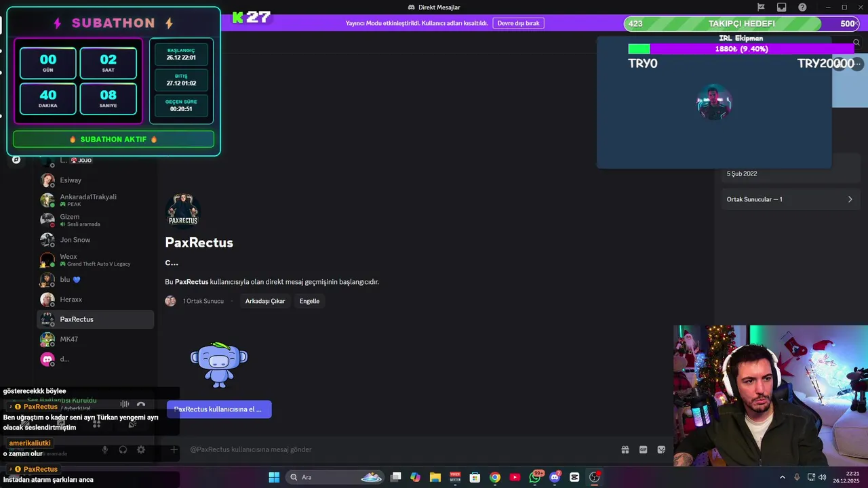The width and height of the screenshot is (868, 488).
Task: Open the blu direct message
Action: 95,279
